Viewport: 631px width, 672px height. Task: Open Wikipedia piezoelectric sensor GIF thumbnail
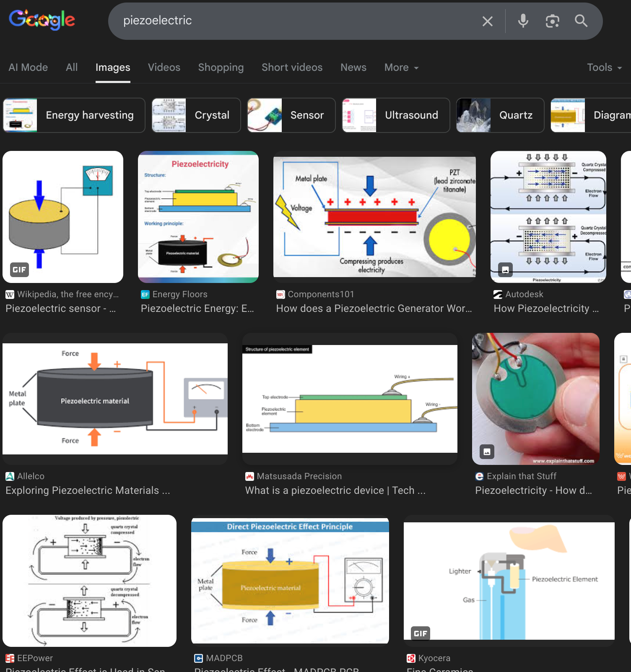point(63,217)
